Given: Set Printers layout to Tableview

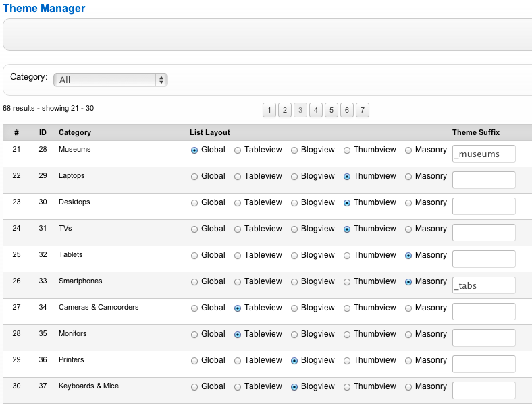Looking at the screenshot, I should click(238, 361).
